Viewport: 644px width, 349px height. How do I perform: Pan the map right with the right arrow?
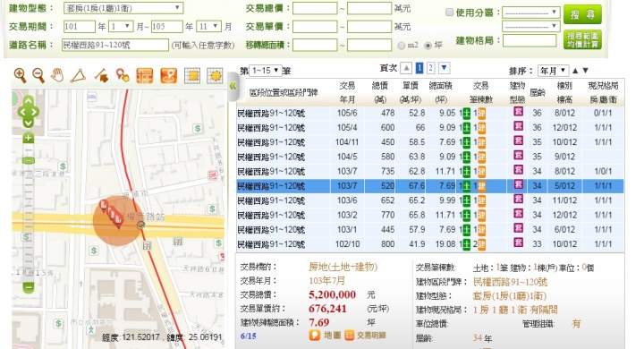click(x=35, y=112)
